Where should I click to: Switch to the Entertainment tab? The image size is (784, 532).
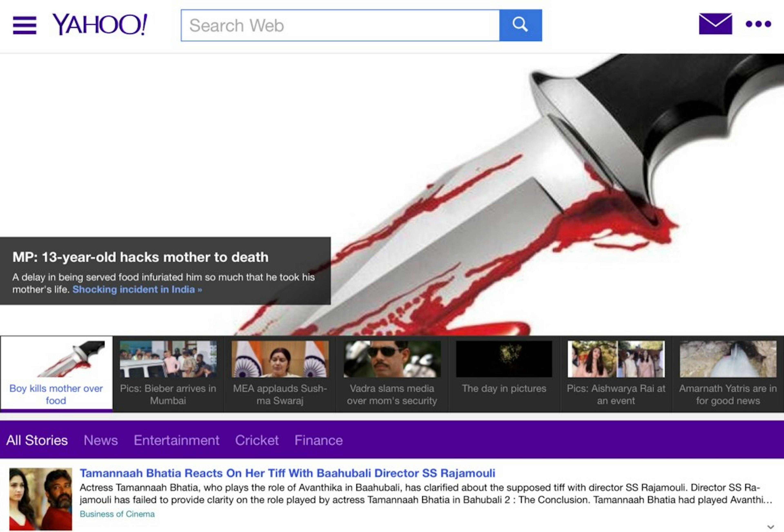(176, 440)
